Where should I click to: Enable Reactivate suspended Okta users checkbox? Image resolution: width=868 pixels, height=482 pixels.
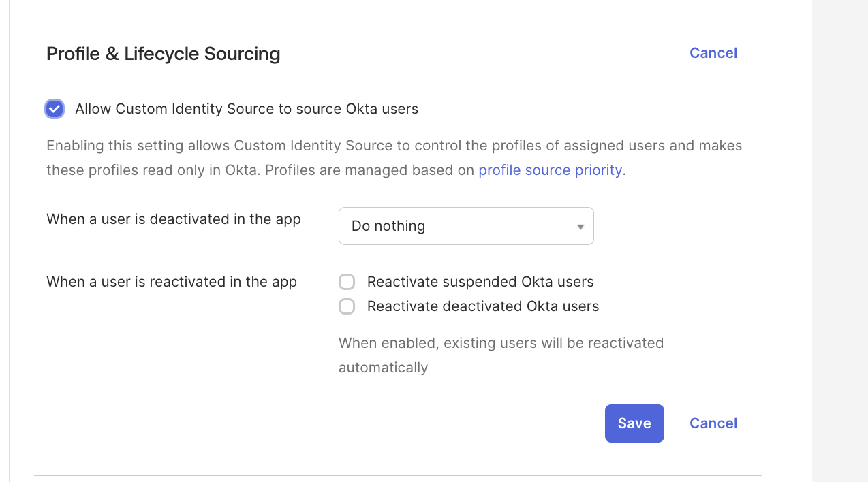click(x=347, y=282)
